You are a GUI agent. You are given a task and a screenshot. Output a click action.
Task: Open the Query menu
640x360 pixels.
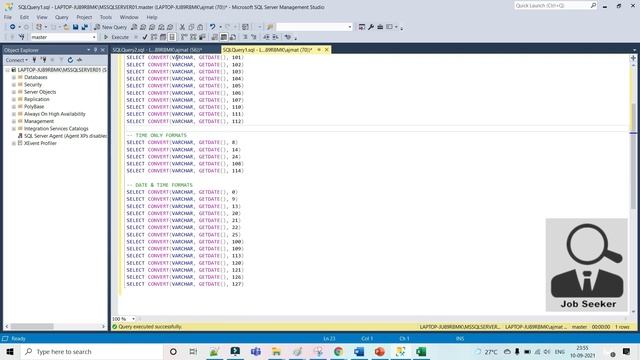[x=62, y=17]
